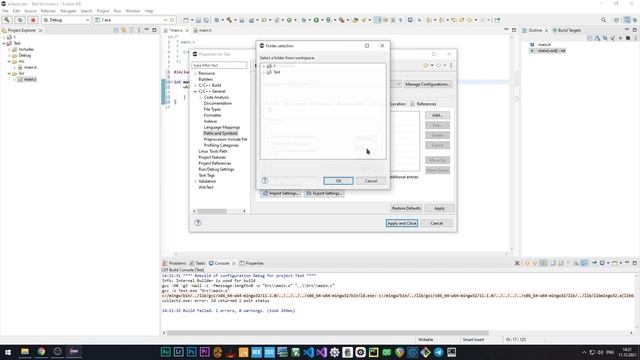Switch to the Build Targets tab
This screenshot has width=640, height=360.
(x=567, y=30)
